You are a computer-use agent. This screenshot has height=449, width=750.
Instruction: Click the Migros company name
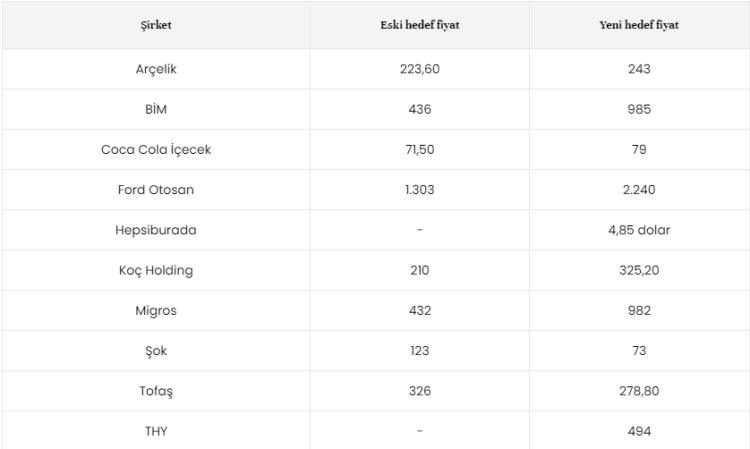click(154, 310)
